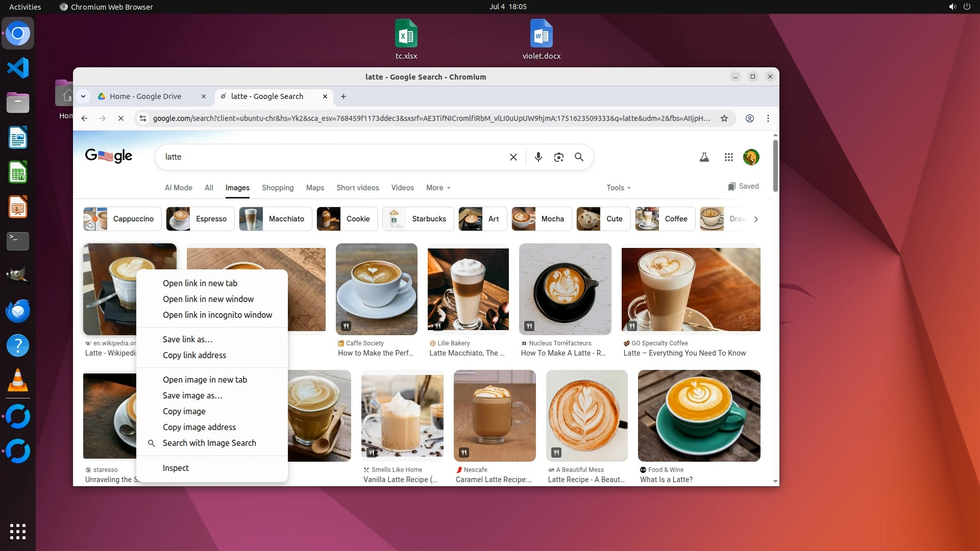This screenshot has width=980, height=551.
Task: Stop page loading in toolbar
Action: pyautogui.click(x=121, y=118)
